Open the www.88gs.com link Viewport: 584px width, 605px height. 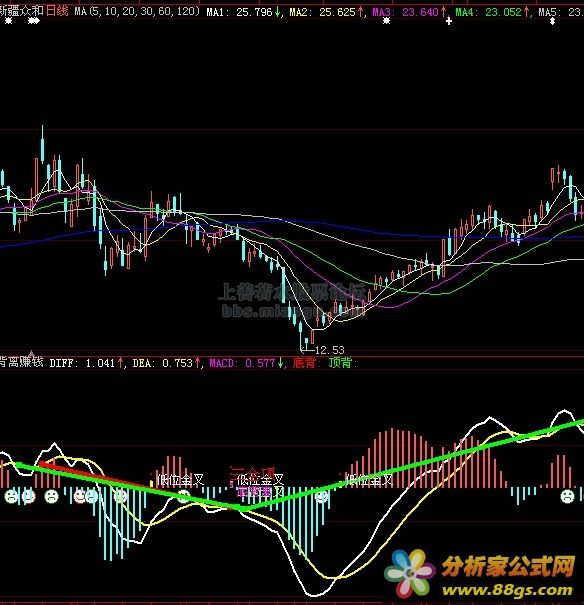click(x=507, y=590)
